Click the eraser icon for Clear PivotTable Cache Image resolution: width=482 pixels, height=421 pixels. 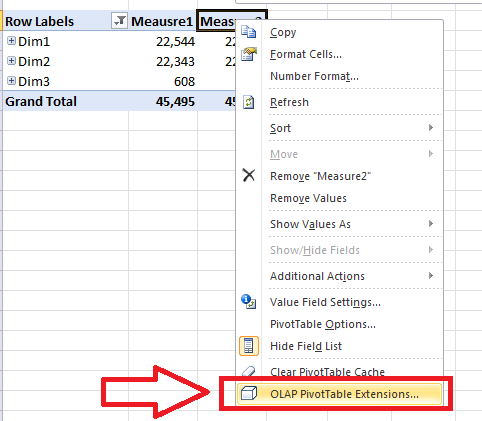[x=249, y=371]
